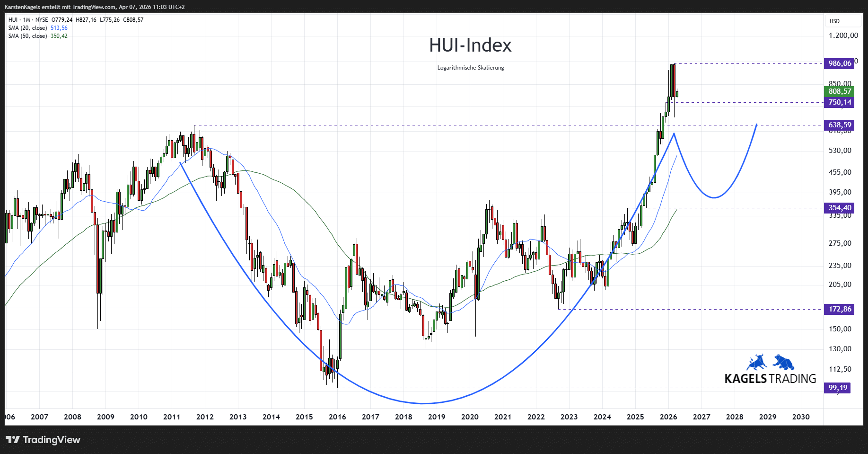Change timeframe using the 1M label
Image resolution: width=868 pixels, height=454 pixels.
coord(26,20)
